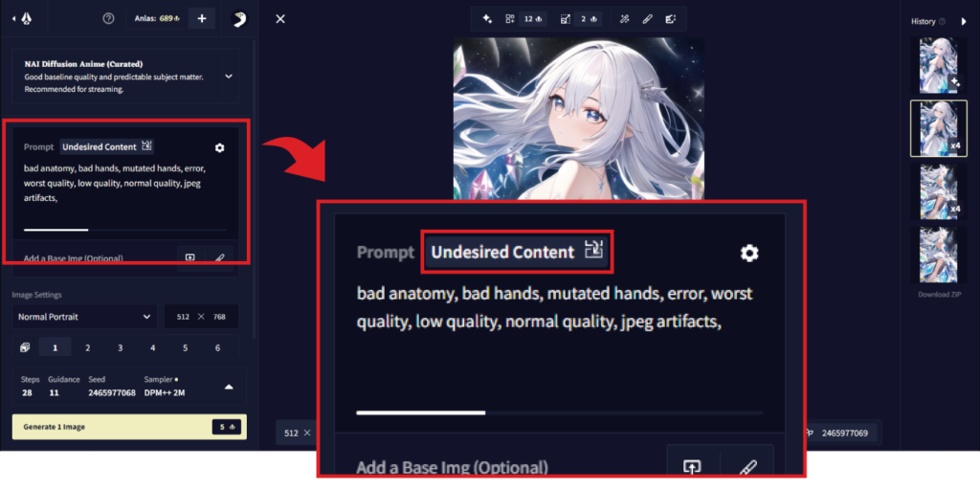Screen dimensions: 980x490
Task: Upload a base image icon
Action: 190,257
